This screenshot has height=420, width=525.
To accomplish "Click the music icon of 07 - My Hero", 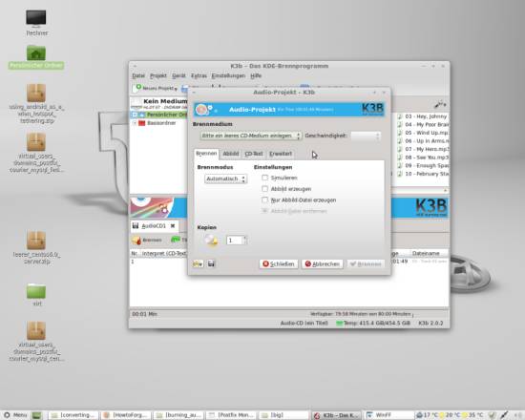I will [399, 149].
